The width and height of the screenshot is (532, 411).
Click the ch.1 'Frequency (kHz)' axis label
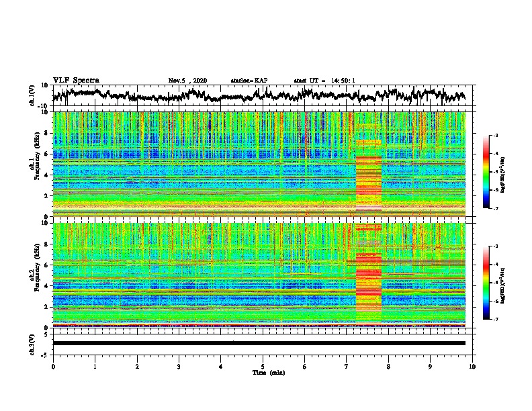pos(37,156)
